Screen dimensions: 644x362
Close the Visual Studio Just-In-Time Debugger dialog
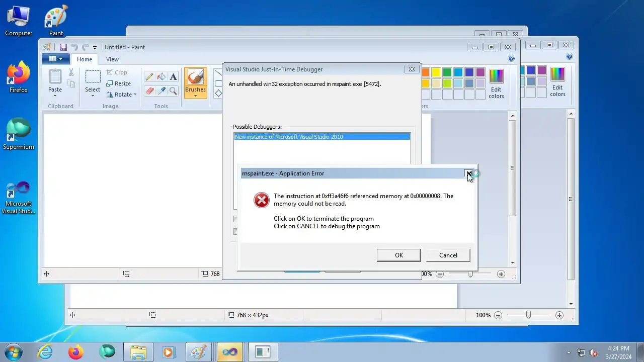coord(412,69)
